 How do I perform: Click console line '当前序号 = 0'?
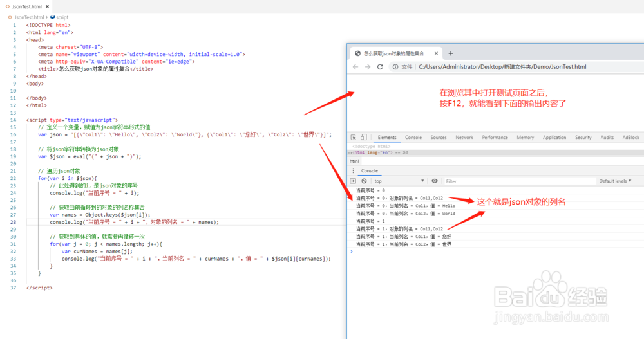point(370,190)
